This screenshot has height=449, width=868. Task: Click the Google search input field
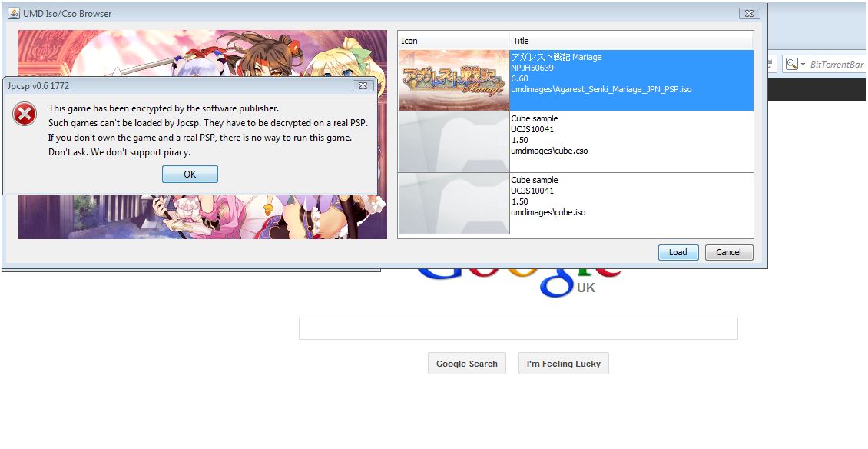pos(518,329)
